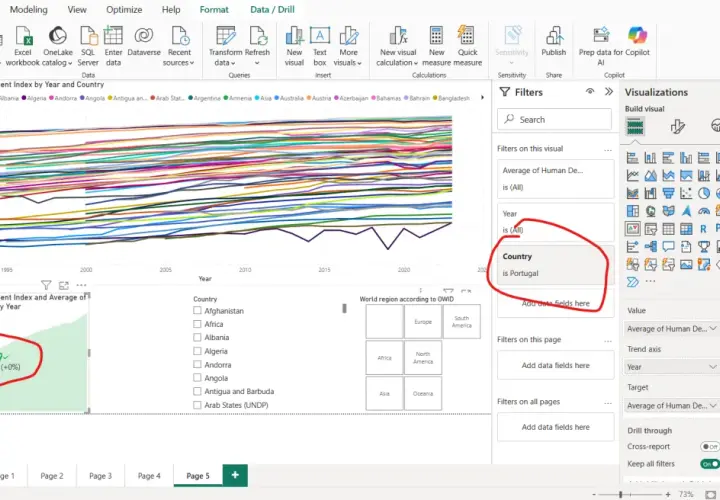Add a new report page
Viewport: 720px width, 500px height.
pos(235,475)
